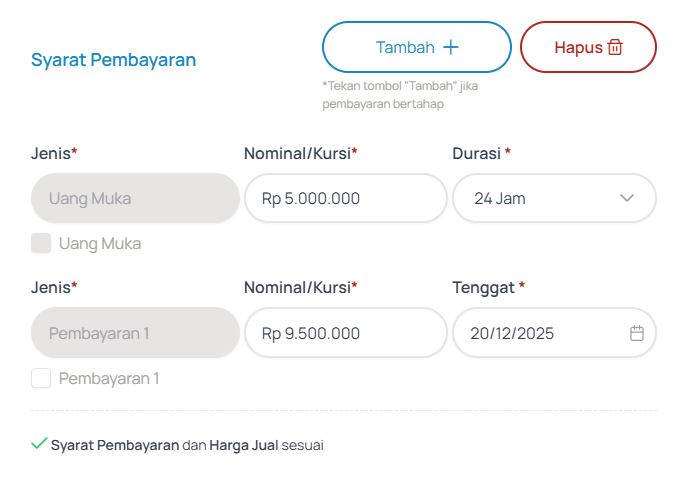Expand the chevron arrow in the Durasi field
Image resolution: width=698 pixels, height=487 pixels.
[627, 198]
